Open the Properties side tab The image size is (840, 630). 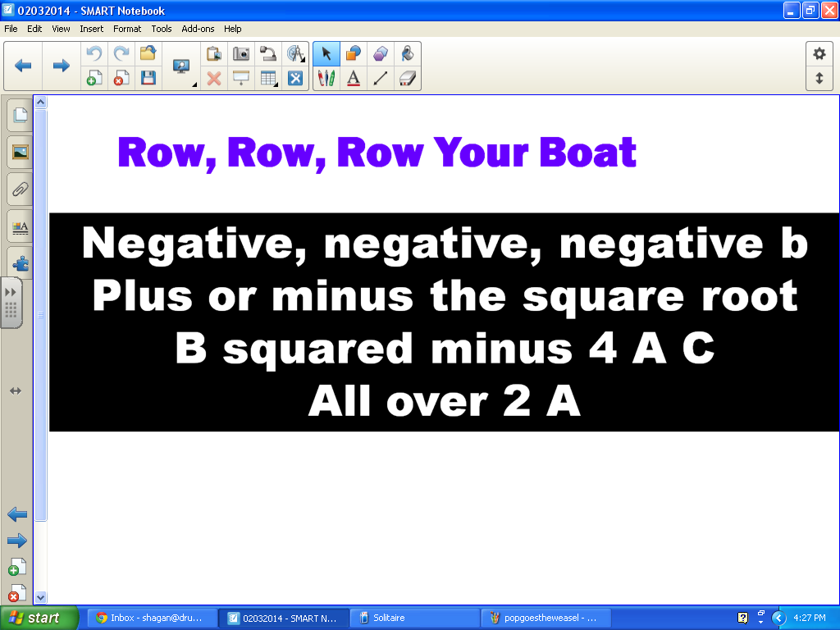pyautogui.click(x=20, y=226)
